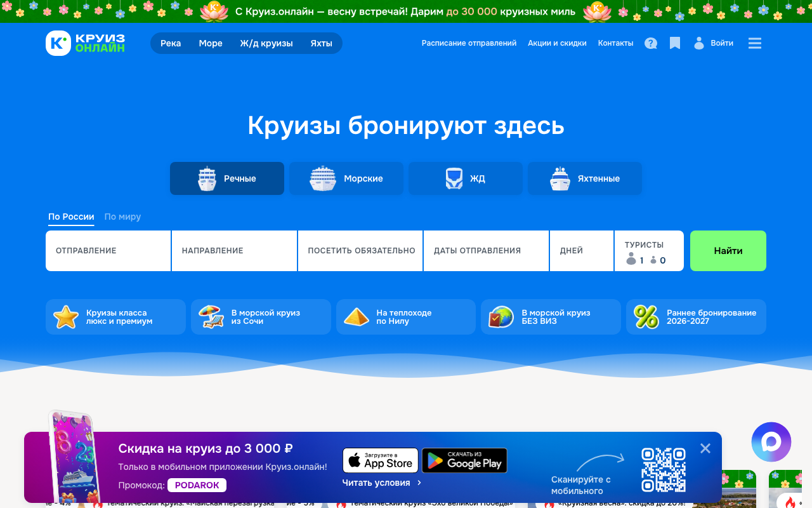Open the Направление selector
812x508 pixels.
coord(234,251)
